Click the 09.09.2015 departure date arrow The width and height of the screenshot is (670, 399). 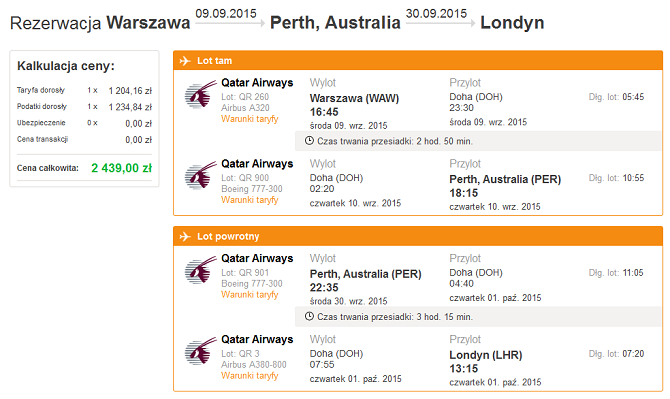click(230, 23)
